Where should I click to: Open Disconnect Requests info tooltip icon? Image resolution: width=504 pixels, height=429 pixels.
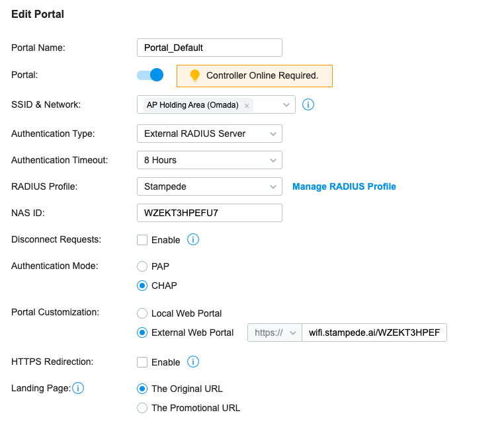(x=193, y=239)
